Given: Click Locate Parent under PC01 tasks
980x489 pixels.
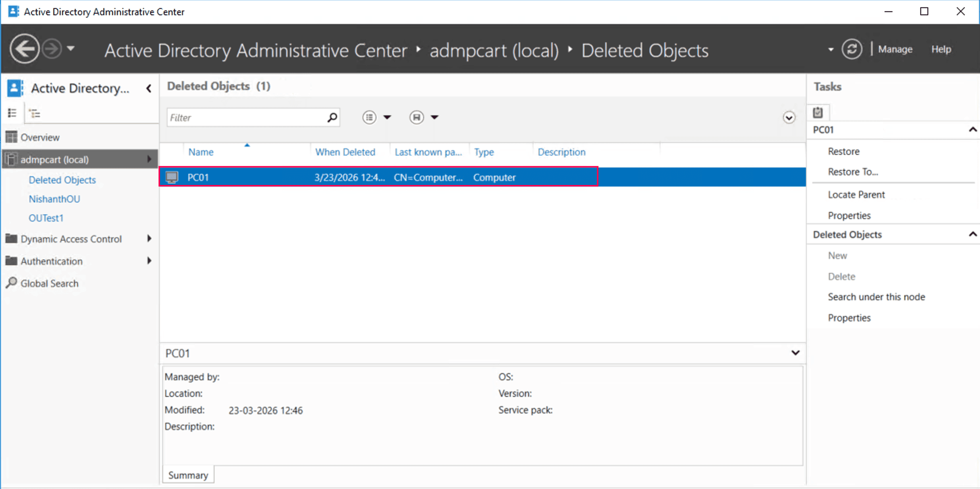Looking at the screenshot, I should pyautogui.click(x=856, y=194).
